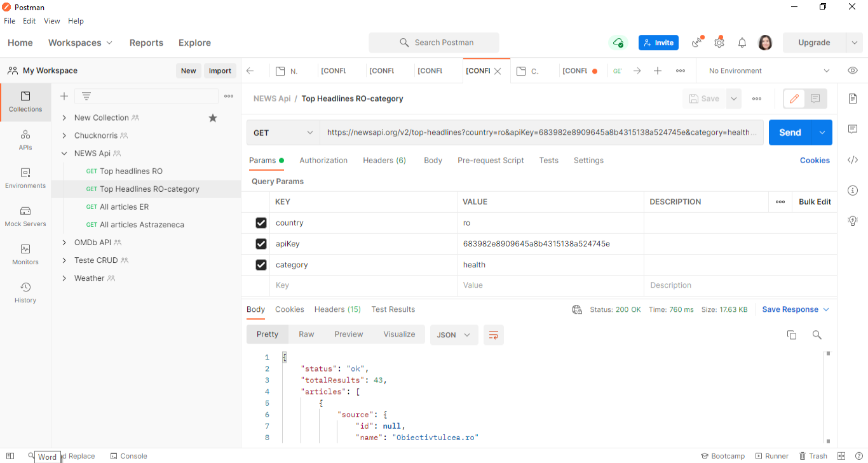Image resolution: width=868 pixels, height=463 pixels.
Task: Click Bulk Edit
Action: 815,201
